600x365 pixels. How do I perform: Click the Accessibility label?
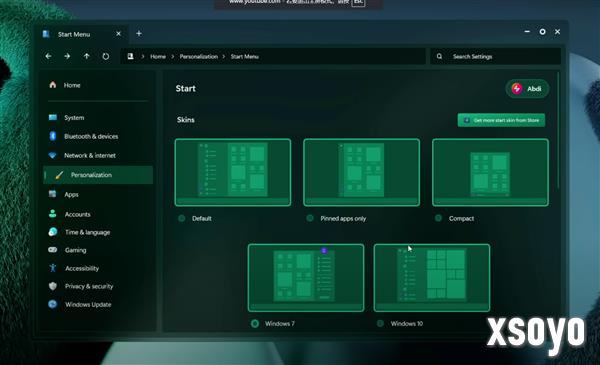pos(82,268)
